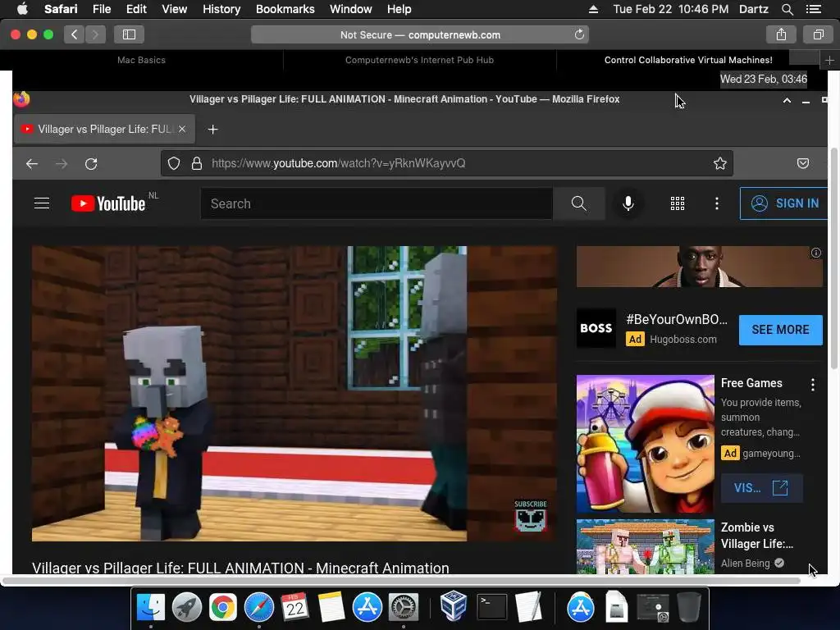840x630 pixels.
Task: Click the Safari address bar showing computernewb.com
Action: [x=419, y=34]
